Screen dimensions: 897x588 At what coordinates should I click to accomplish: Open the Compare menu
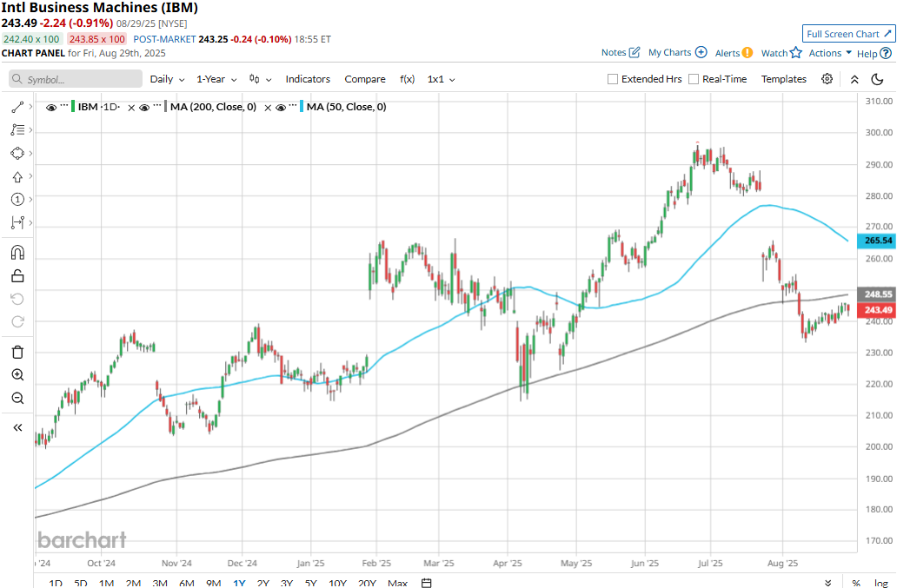pyautogui.click(x=365, y=79)
